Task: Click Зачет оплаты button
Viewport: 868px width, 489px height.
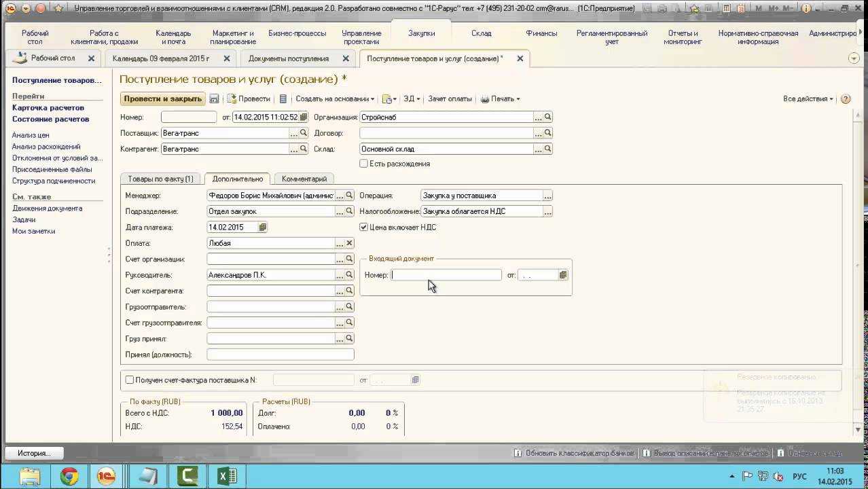Action: coord(450,99)
